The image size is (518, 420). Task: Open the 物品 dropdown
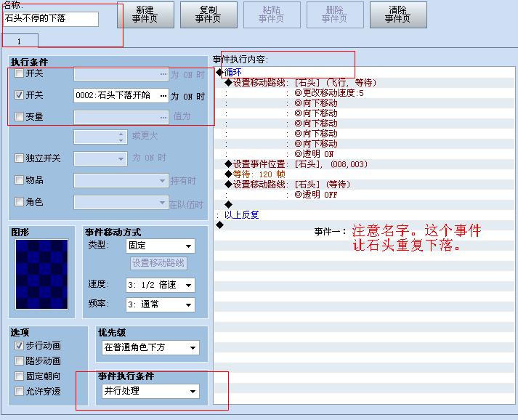click(x=121, y=181)
